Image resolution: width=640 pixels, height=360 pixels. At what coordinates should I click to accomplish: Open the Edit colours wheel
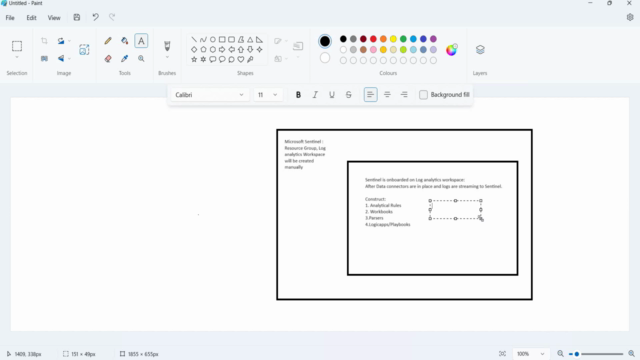[451, 50]
